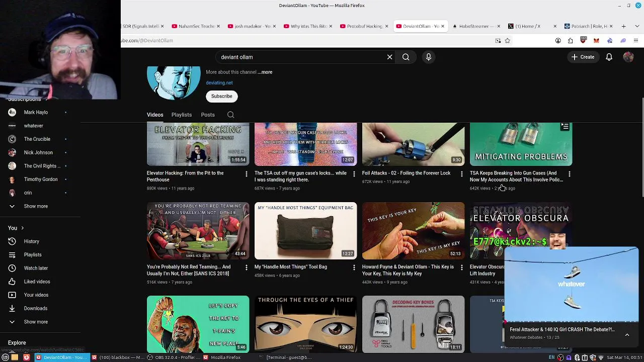
Task: Open options for Handle Most Things video
Action: click(354, 268)
